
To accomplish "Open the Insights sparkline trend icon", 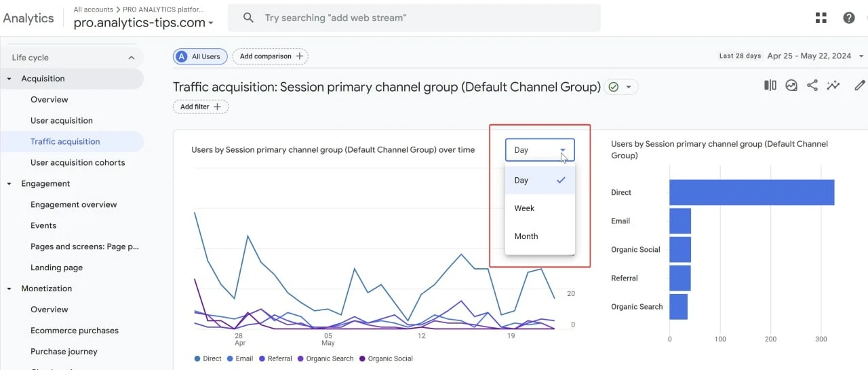I will click(x=833, y=86).
